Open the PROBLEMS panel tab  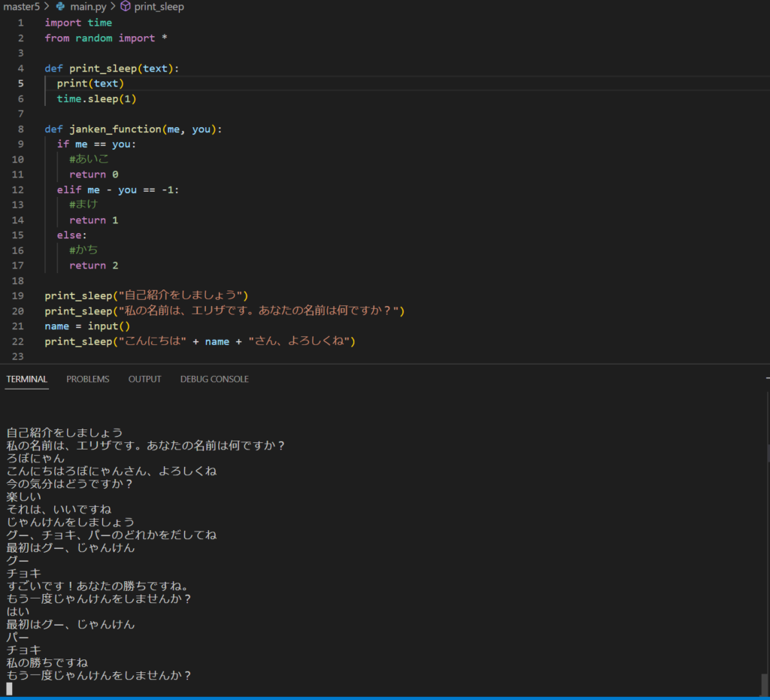(x=87, y=379)
